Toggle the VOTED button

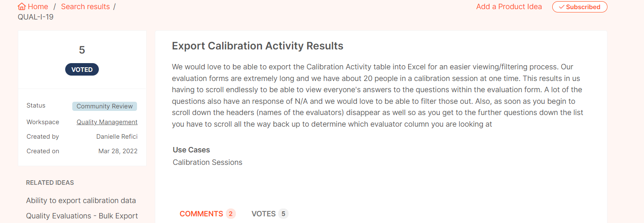pyautogui.click(x=82, y=69)
